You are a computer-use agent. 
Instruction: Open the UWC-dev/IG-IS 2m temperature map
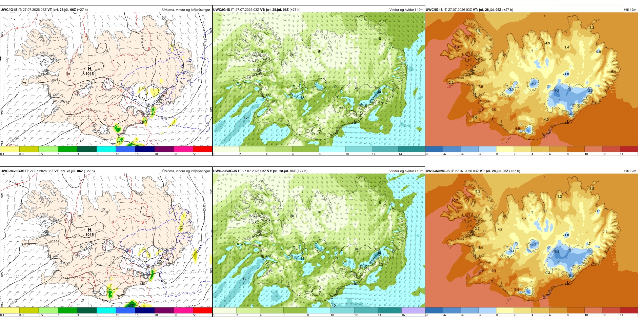[531, 241]
